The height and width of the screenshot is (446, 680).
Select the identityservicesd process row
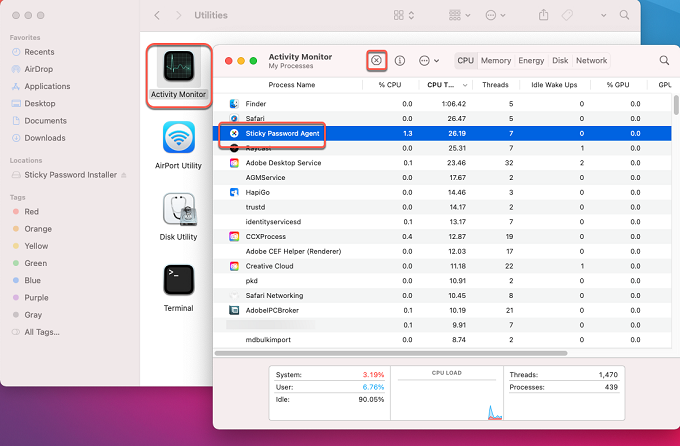[x=442, y=222]
